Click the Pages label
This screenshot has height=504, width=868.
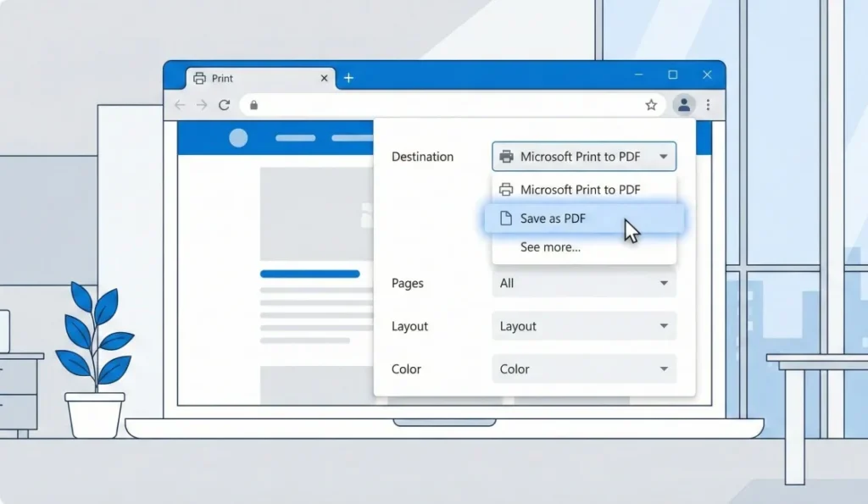click(408, 283)
